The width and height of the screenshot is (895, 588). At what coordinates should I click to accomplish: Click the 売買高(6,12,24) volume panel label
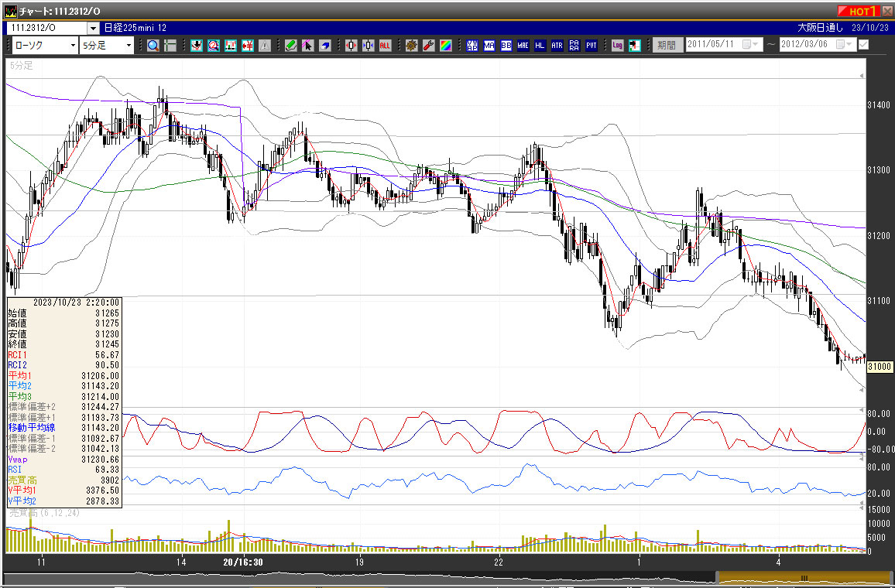coord(45,513)
